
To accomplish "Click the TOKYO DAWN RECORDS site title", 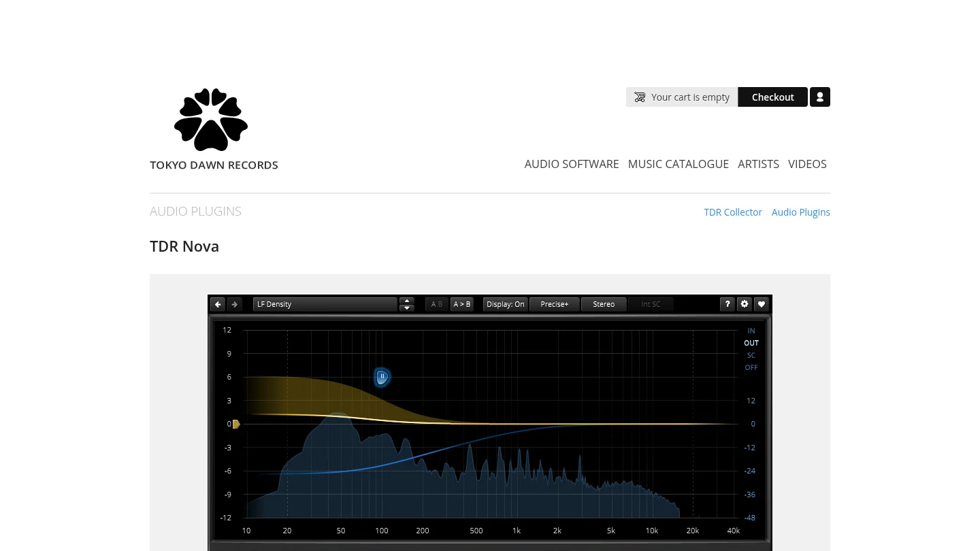I will coord(214,165).
